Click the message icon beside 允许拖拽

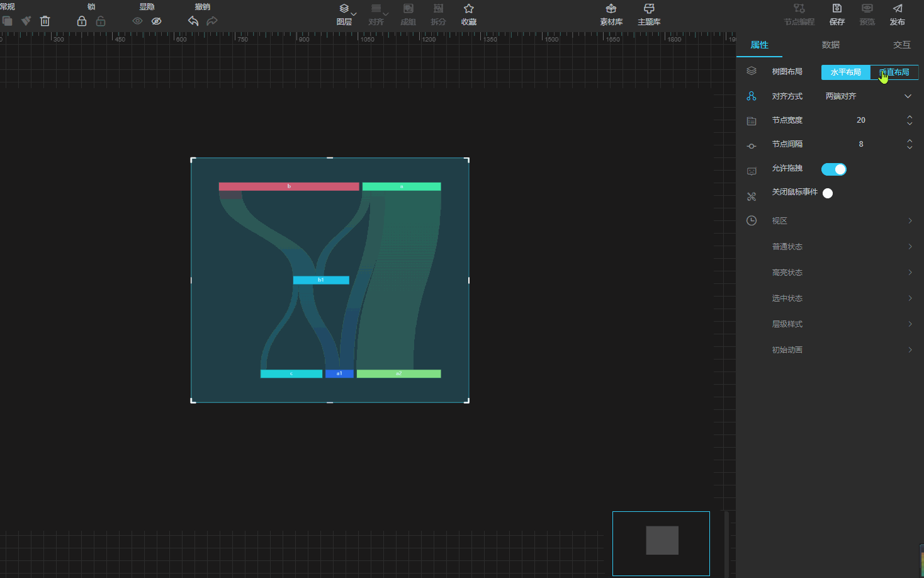click(x=752, y=171)
